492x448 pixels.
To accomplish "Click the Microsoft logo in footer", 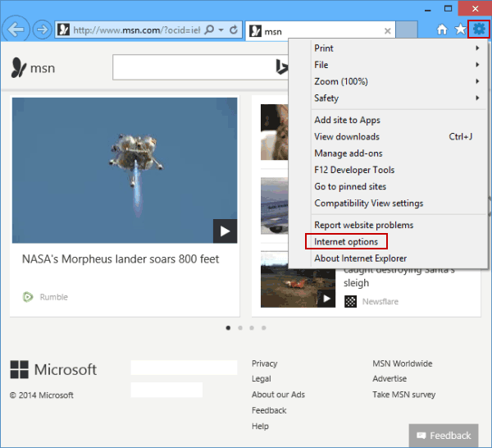I will point(53,369).
